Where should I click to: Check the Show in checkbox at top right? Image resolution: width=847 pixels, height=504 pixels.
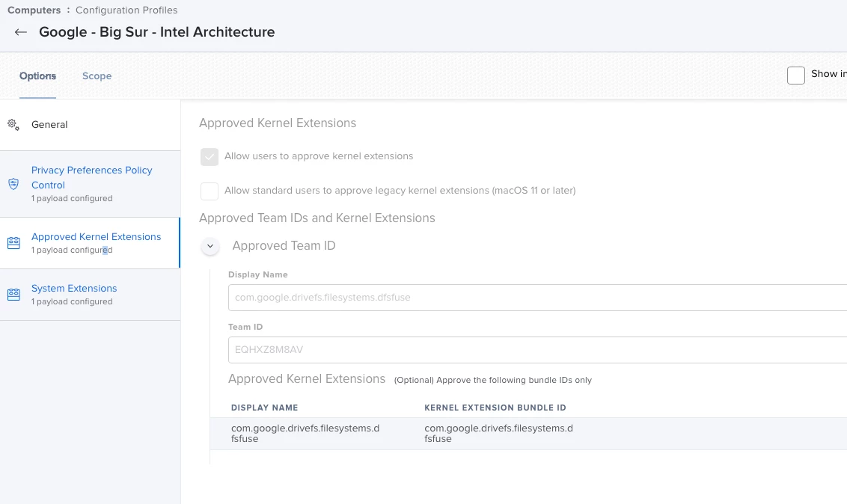point(796,75)
